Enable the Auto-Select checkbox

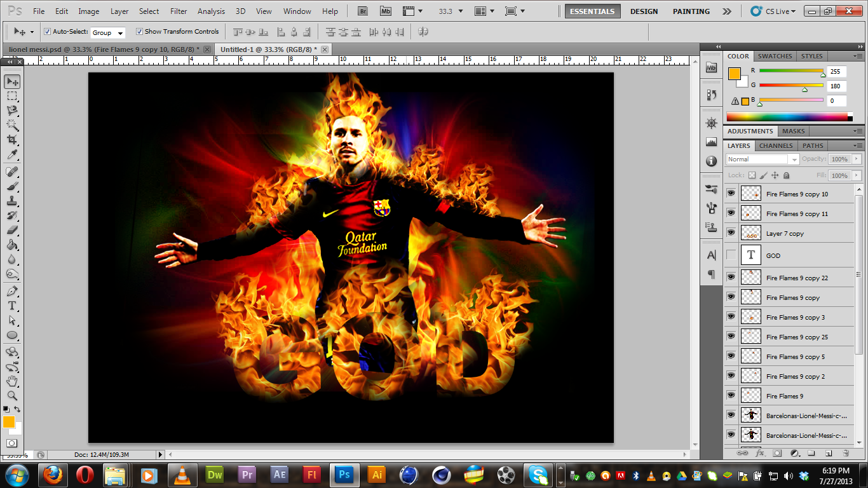coord(47,30)
